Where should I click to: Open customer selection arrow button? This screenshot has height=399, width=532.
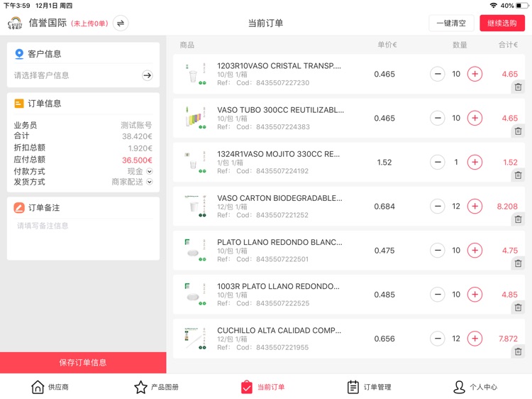click(148, 75)
